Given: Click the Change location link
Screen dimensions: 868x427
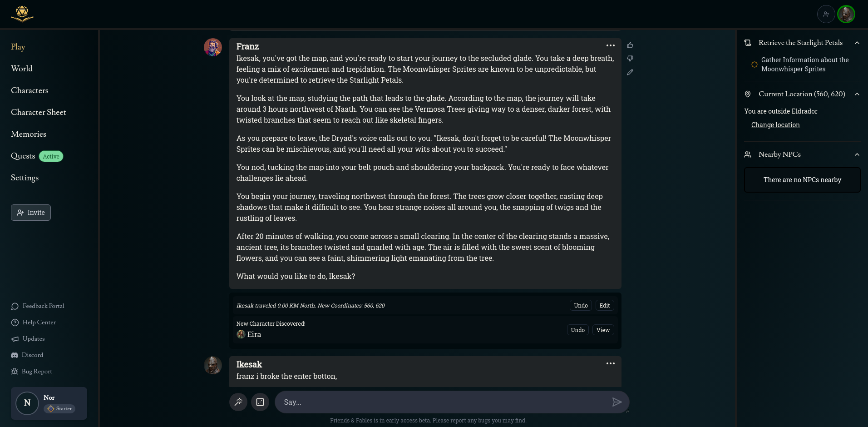Looking at the screenshot, I should pos(775,125).
